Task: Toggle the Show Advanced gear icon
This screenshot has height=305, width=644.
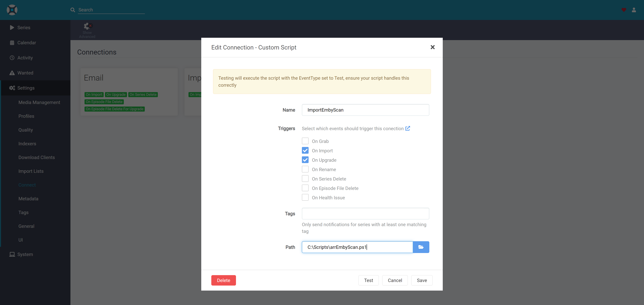Action: pos(87,26)
